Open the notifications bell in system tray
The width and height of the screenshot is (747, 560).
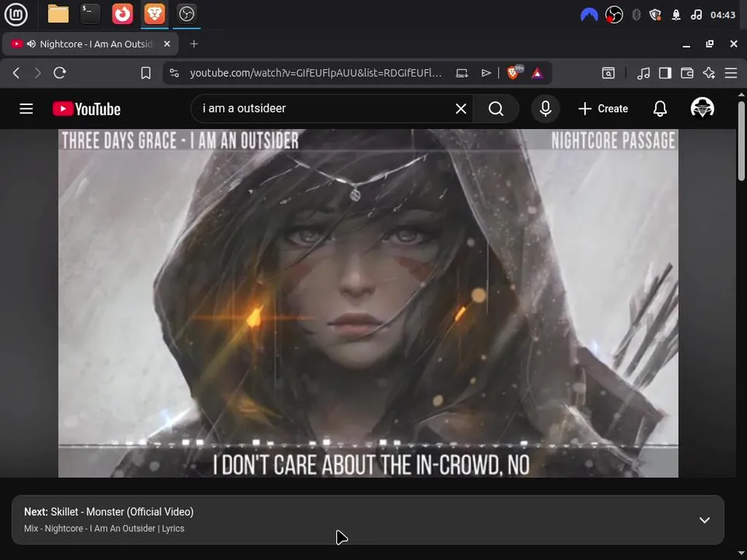676,16
